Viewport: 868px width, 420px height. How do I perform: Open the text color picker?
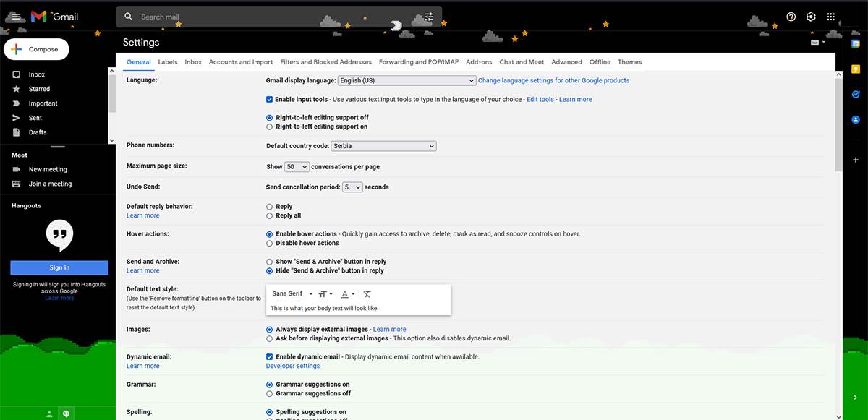346,293
